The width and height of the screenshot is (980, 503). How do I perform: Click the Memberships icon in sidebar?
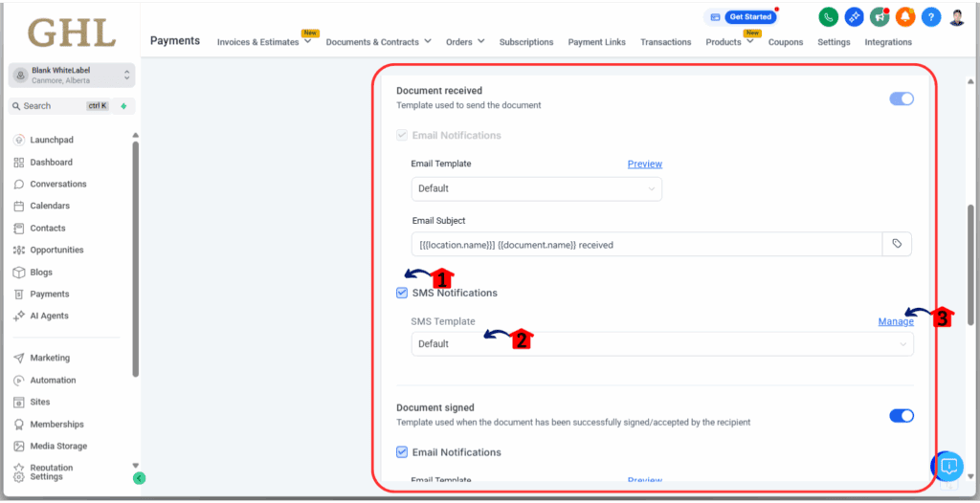tap(19, 425)
